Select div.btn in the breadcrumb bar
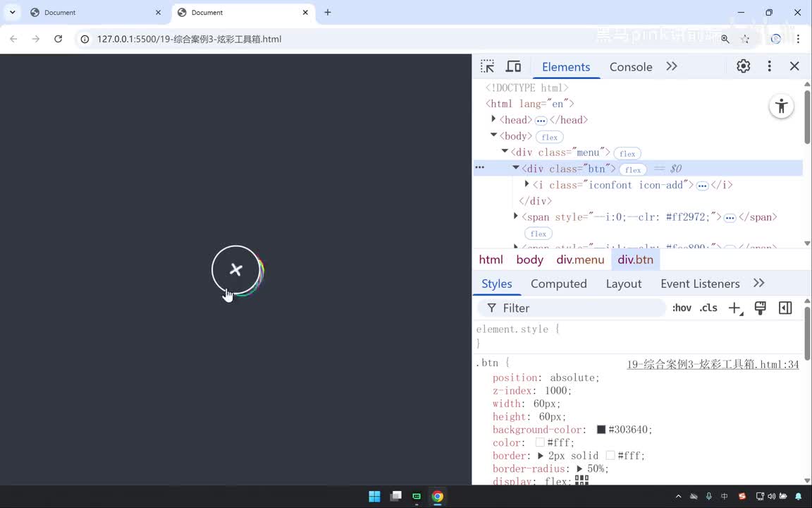The image size is (812, 508). pos(635,260)
